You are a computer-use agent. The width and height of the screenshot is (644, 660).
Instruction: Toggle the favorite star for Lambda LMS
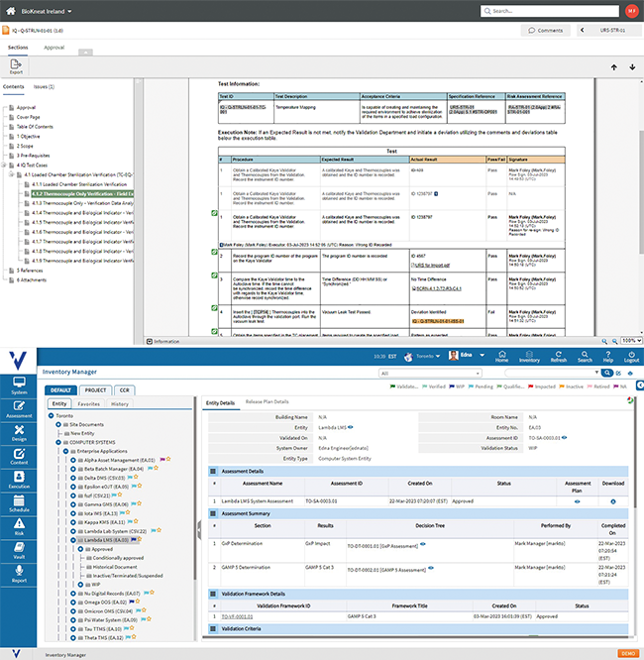[x=140, y=539]
